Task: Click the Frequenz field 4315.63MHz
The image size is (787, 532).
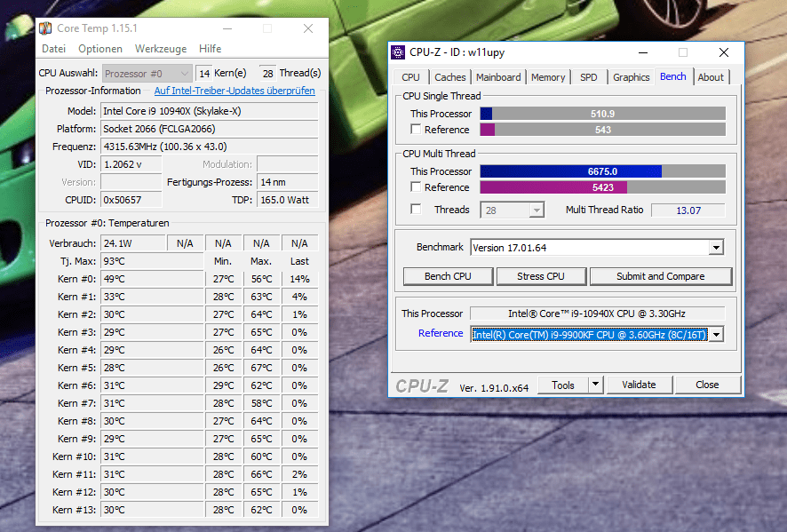Action: [210, 147]
